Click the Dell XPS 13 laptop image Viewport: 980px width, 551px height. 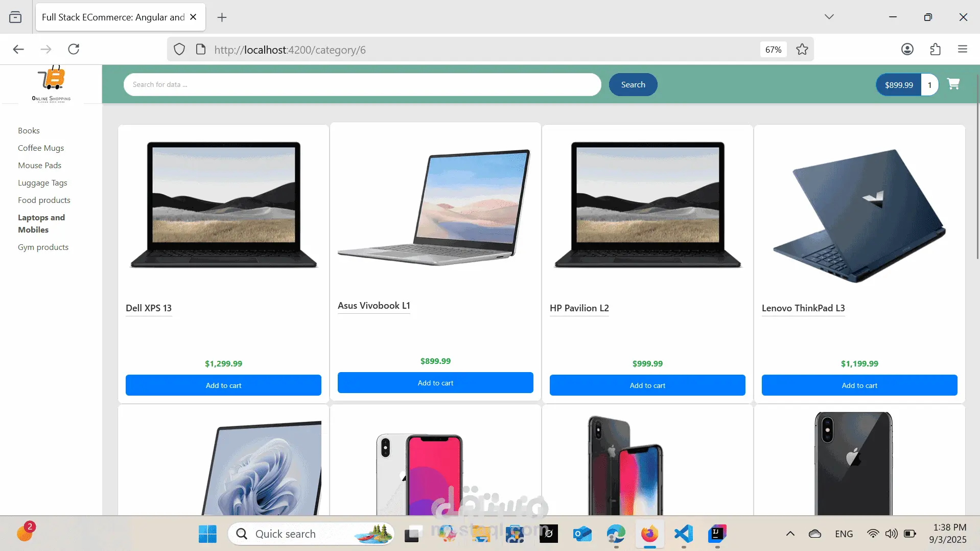pyautogui.click(x=223, y=205)
